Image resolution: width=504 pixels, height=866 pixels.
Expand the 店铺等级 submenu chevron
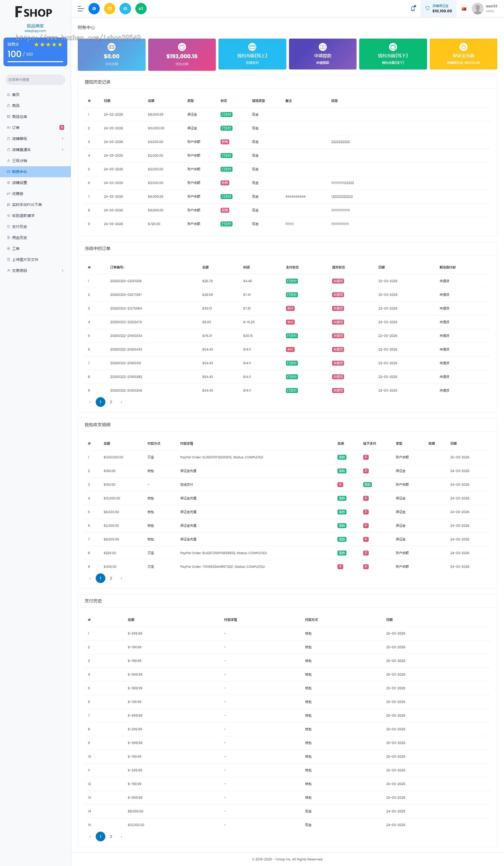tap(63, 139)
